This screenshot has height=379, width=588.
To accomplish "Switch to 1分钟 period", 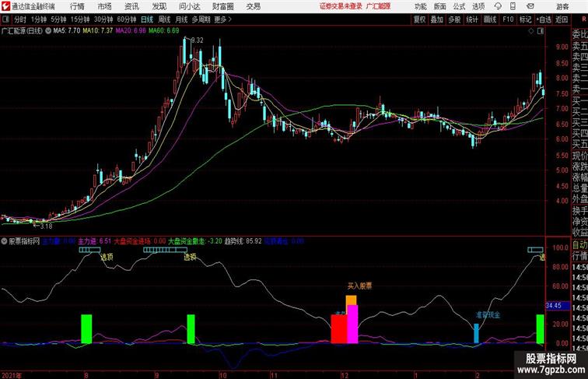I will pos(39,19).
